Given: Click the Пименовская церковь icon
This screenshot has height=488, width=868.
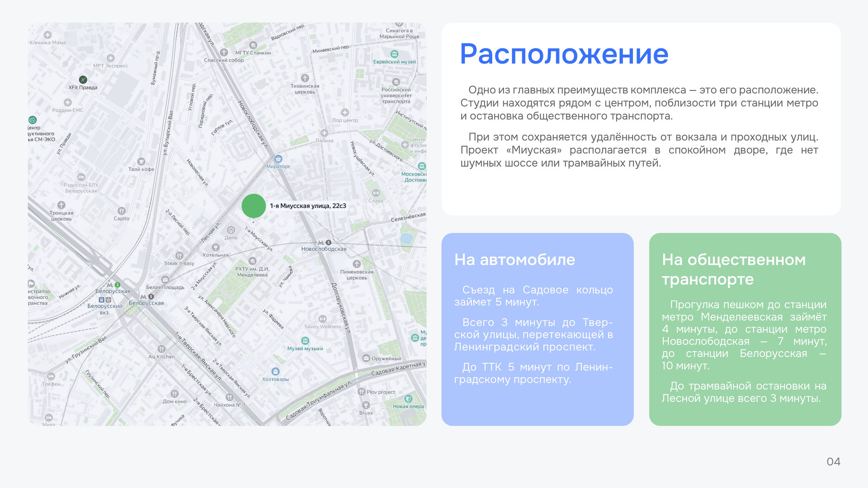Looking at the screenshot, I should (357, 264).
